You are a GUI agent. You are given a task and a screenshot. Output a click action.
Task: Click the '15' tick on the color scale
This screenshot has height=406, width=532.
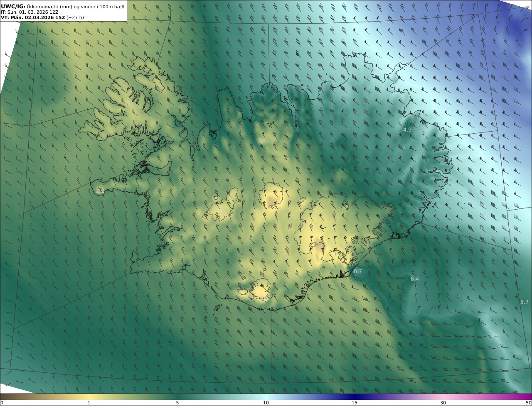(355, 403)
